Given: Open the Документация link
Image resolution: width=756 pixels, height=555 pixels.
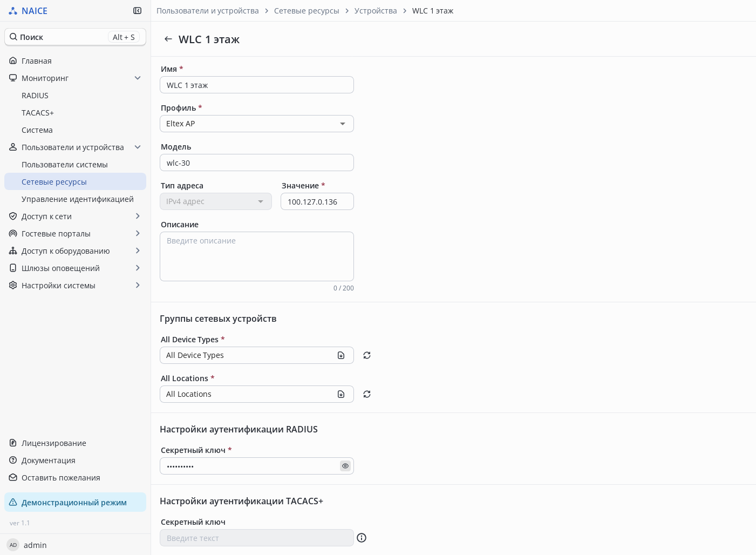Looking at the screenshot, I should [x=48, y=461].
